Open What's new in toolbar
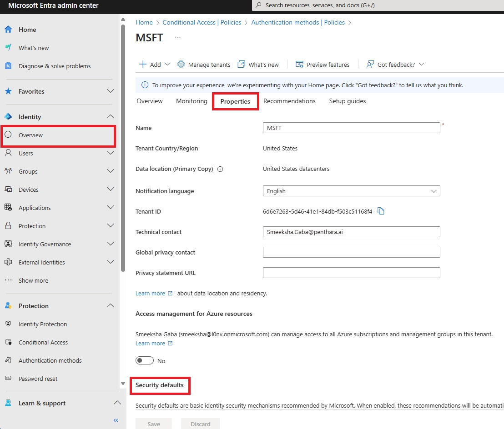 click(x=258, y=65)
